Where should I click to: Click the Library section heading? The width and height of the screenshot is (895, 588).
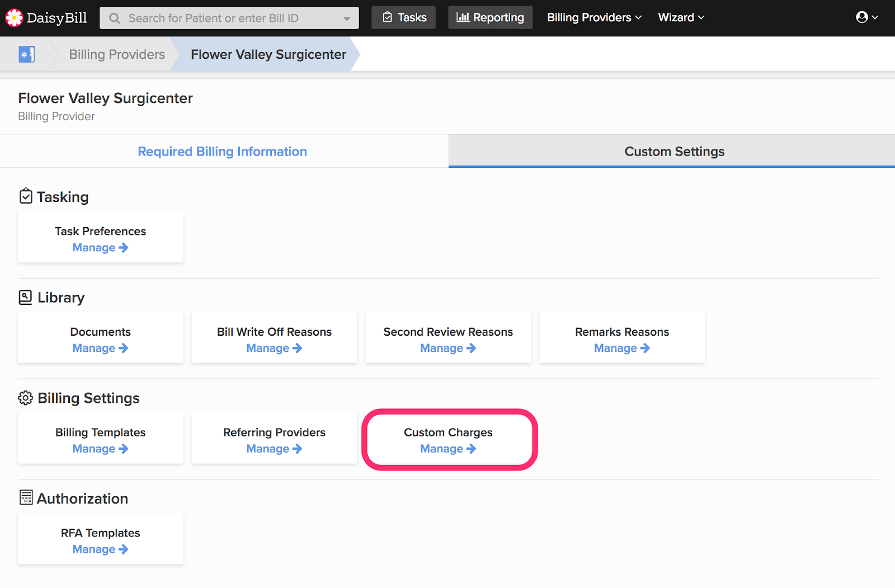pyautogui.click(x=61, y=298)
